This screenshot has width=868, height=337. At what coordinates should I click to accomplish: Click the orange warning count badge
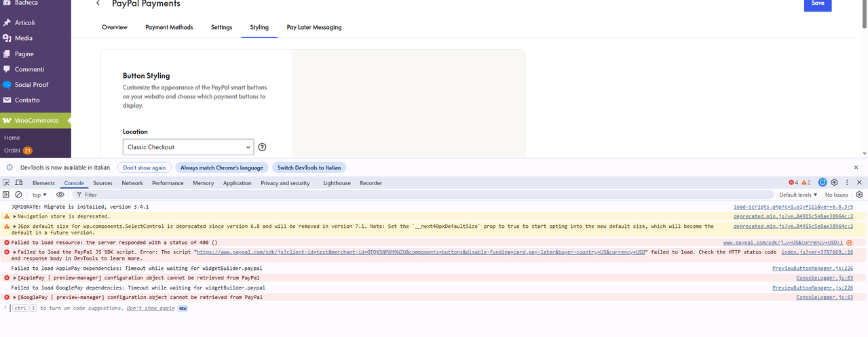pos(806,183)
